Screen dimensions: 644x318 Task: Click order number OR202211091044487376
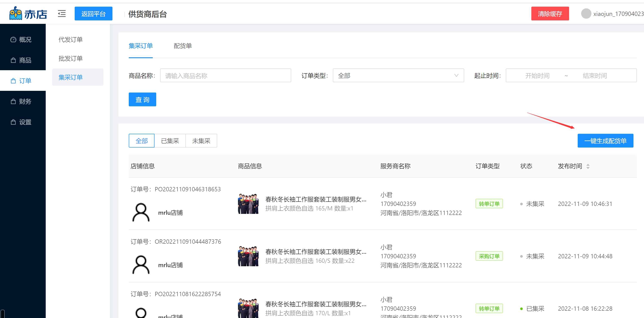tap(188, 241)
